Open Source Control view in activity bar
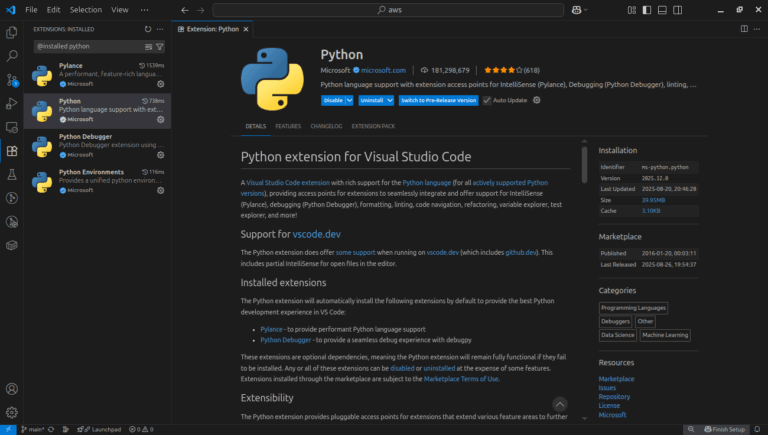Image resolution: width=768 pixels, height=435 pixels. (x=12, y=79)
